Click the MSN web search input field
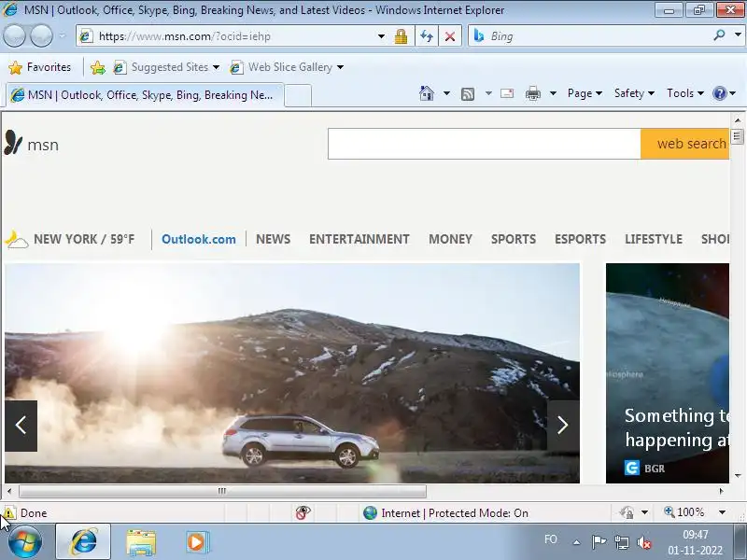 (484, 144)
